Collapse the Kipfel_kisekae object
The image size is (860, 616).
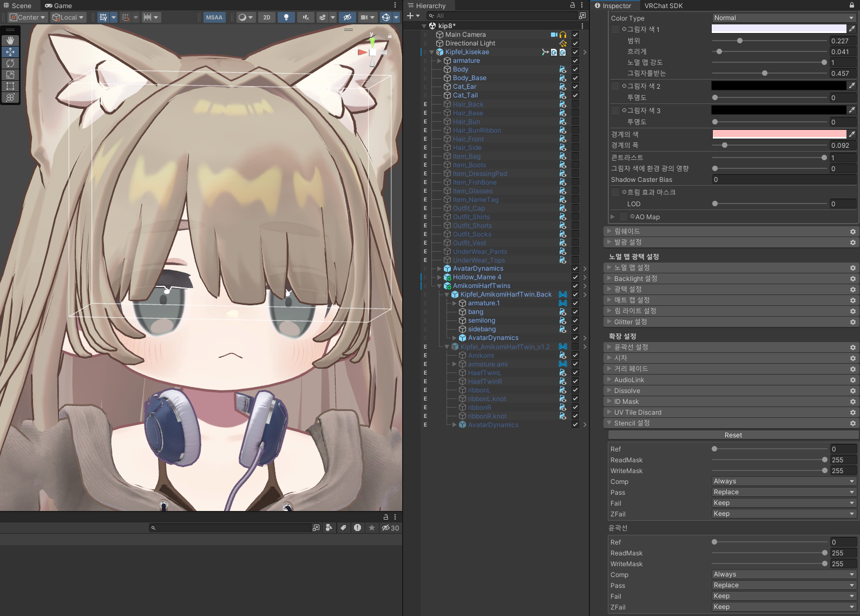click(x=432, y=52)
